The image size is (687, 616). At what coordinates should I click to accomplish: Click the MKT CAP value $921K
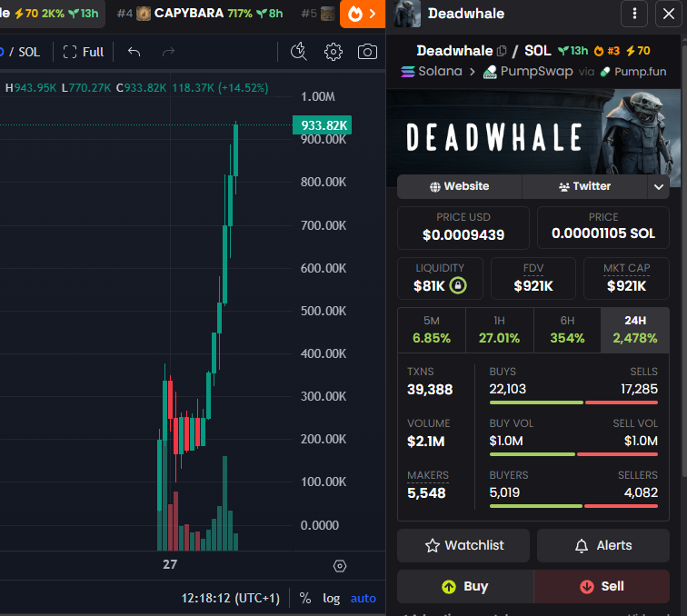626,286
